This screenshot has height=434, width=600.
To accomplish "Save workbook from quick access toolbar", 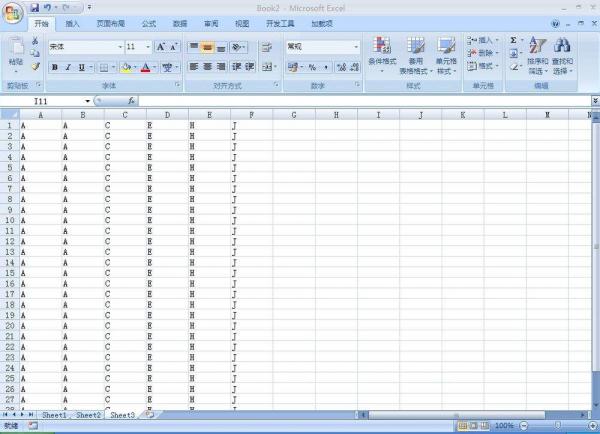I will [35, 7].
